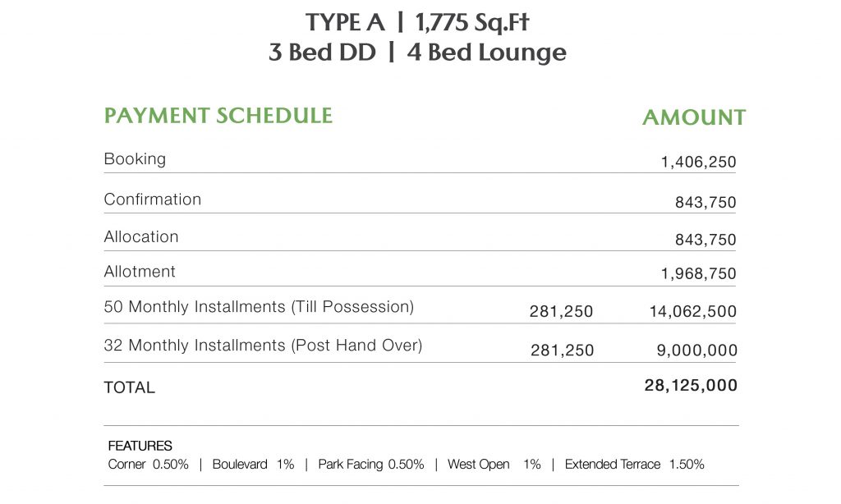Select the total amount 28,125,000
841x504 pixels.
[691, 385]
